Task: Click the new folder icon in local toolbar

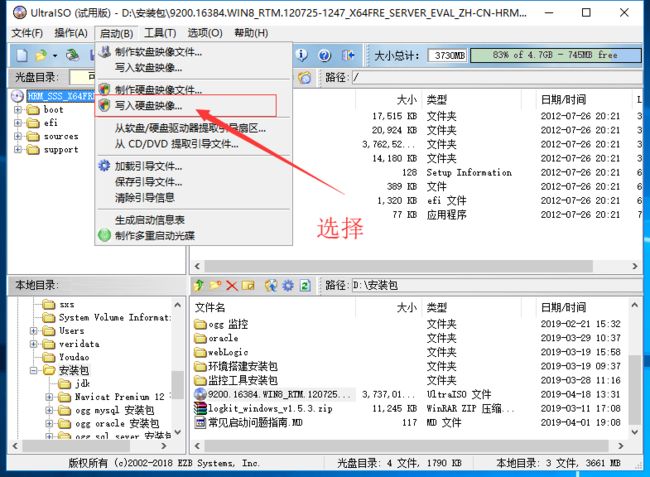Action: [215, 286]
